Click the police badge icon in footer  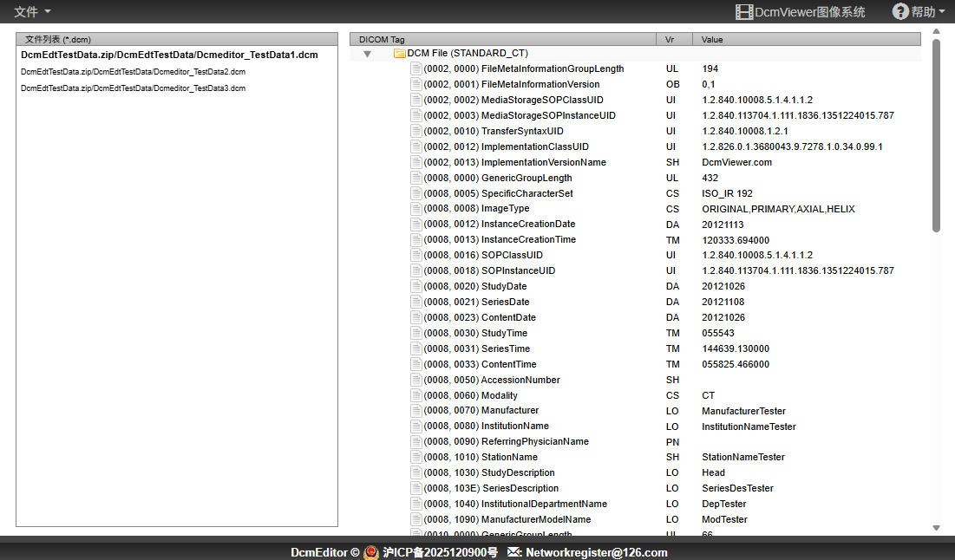[371, 552]
